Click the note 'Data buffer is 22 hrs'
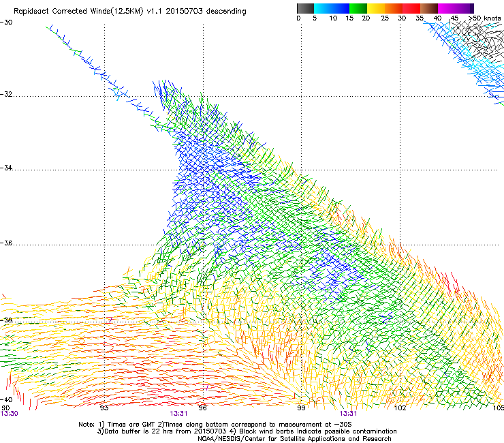The height and width of the screenshot is (443, 504). click(x=138, y=431)
